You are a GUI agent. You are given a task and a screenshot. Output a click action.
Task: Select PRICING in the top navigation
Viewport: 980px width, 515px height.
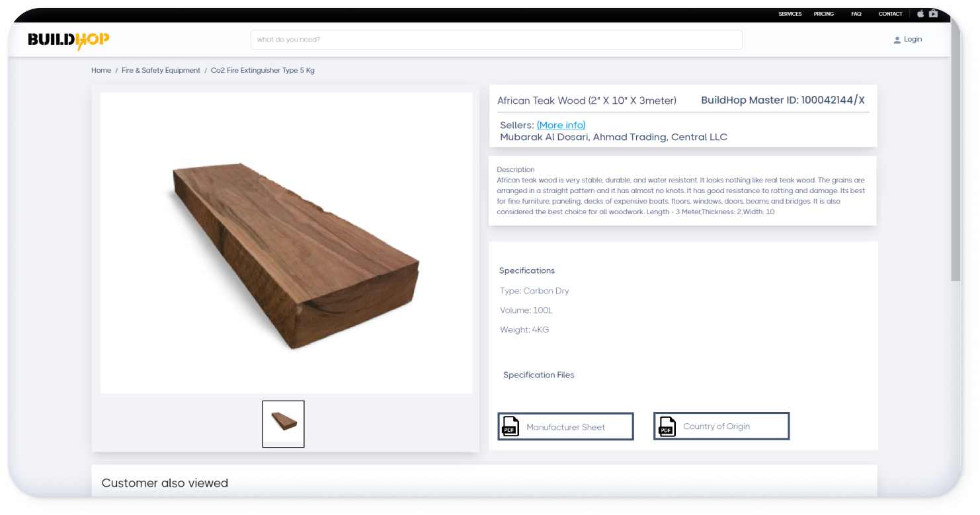click(x=824, y=13)
